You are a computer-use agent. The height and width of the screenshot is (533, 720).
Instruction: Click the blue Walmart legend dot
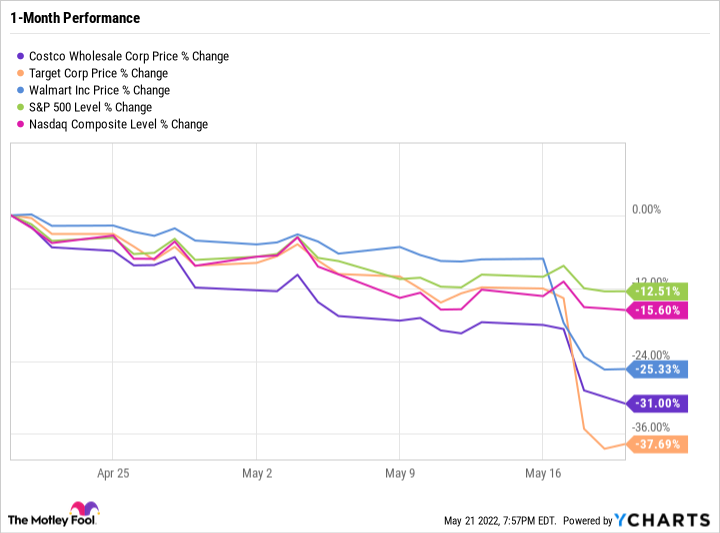pos(22,90)
